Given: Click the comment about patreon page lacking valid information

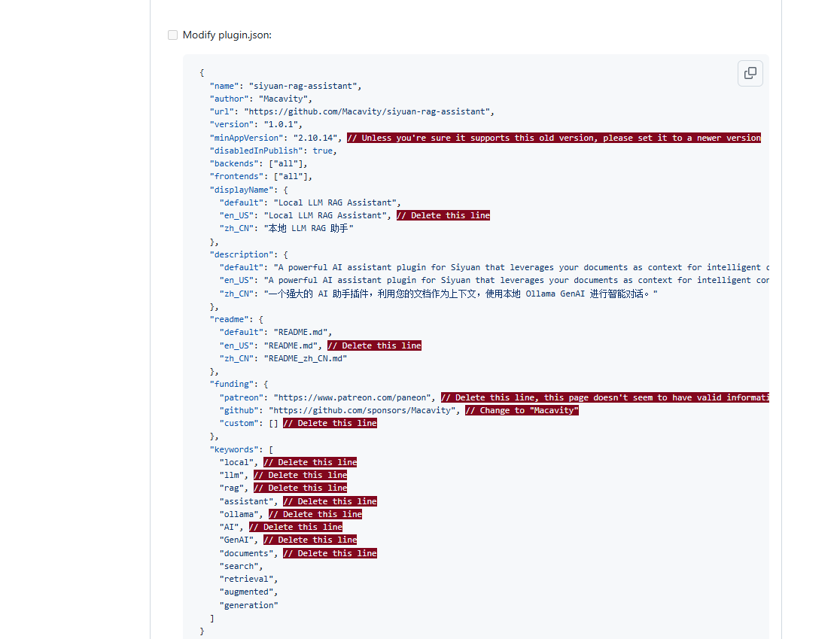Looking at the screenshot, I should point(605,397).
